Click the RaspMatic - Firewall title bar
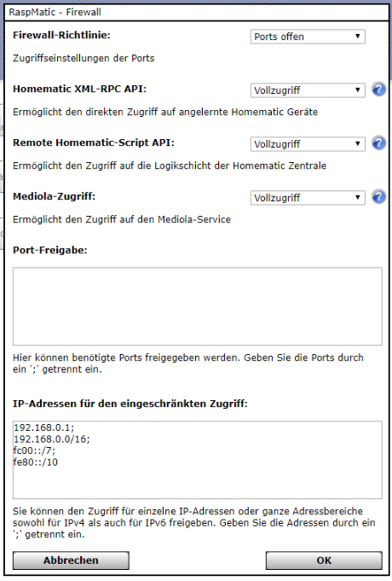This screenshot has width=392, height=581. pyautogui.click(x=196, y=12)
